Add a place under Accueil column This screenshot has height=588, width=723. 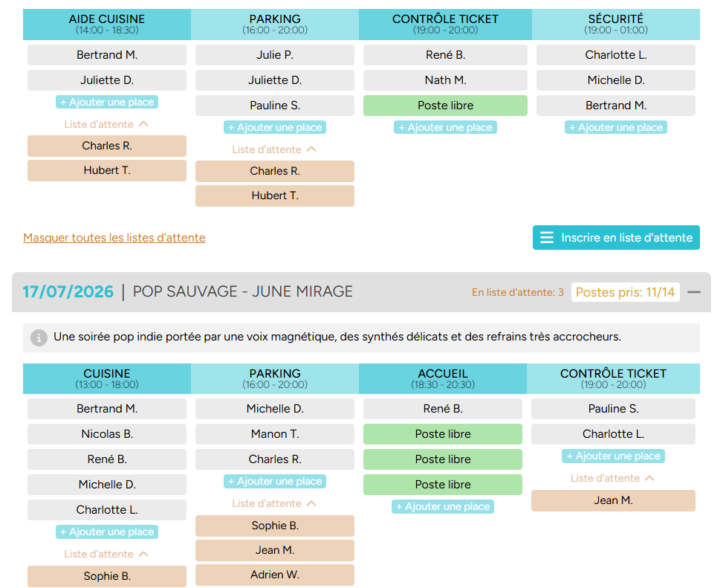[443, 506]
